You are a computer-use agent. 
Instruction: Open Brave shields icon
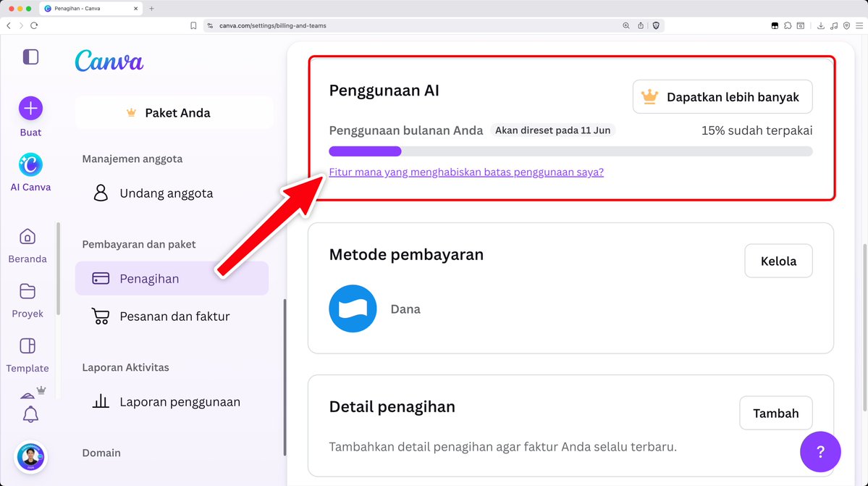(656, 25)
